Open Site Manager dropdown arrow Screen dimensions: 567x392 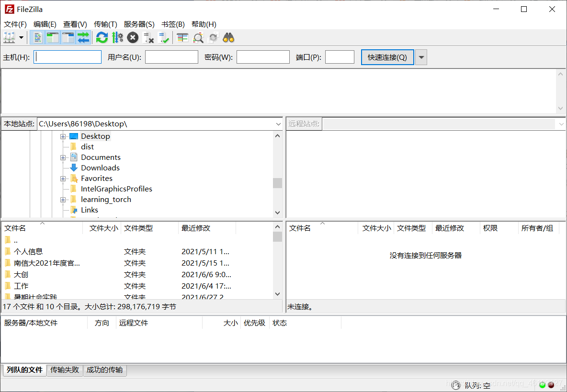22,38
